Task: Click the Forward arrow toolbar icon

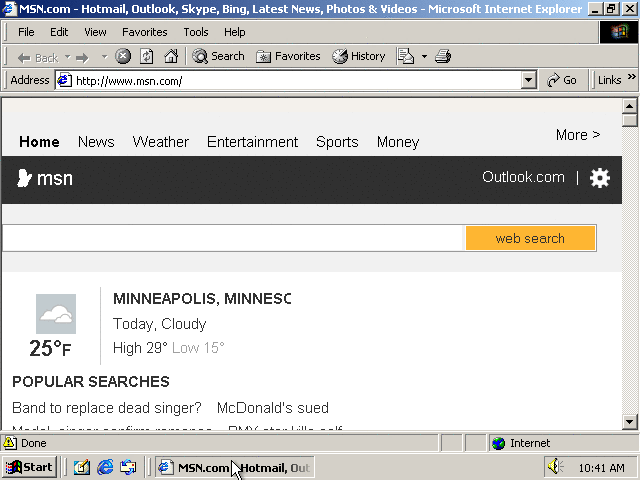Action: [83, 58]
